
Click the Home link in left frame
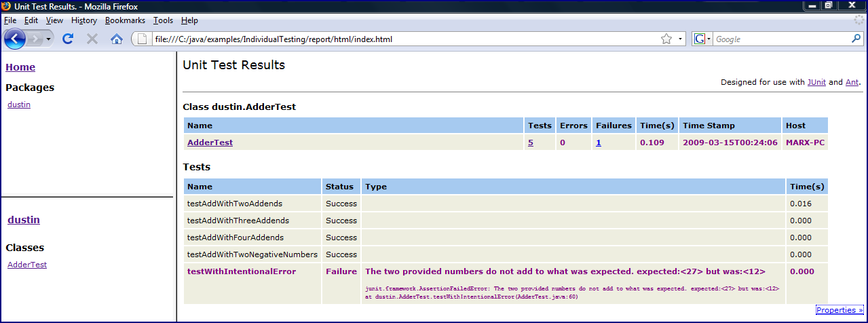click(20, 67)
